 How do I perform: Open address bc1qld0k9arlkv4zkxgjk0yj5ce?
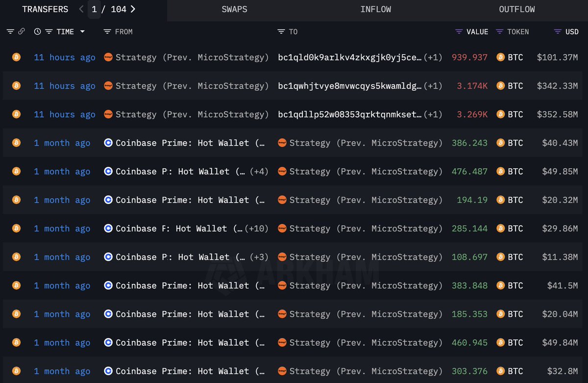point(350,57)
